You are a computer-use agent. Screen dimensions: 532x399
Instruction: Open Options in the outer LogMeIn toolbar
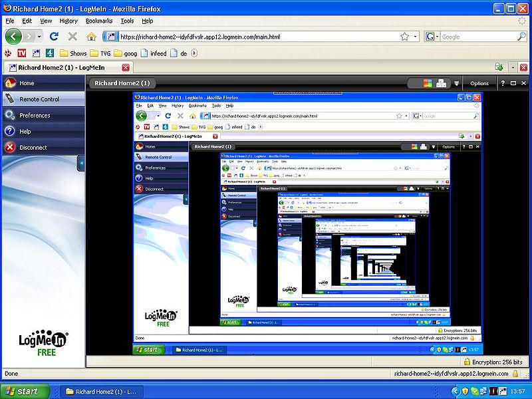[x=479, y=83]
